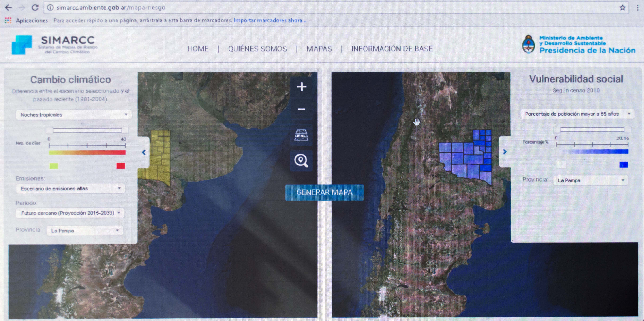The image size is (644, 321).
Task: Click the site information icon in address bar
Action: (50, 8)
